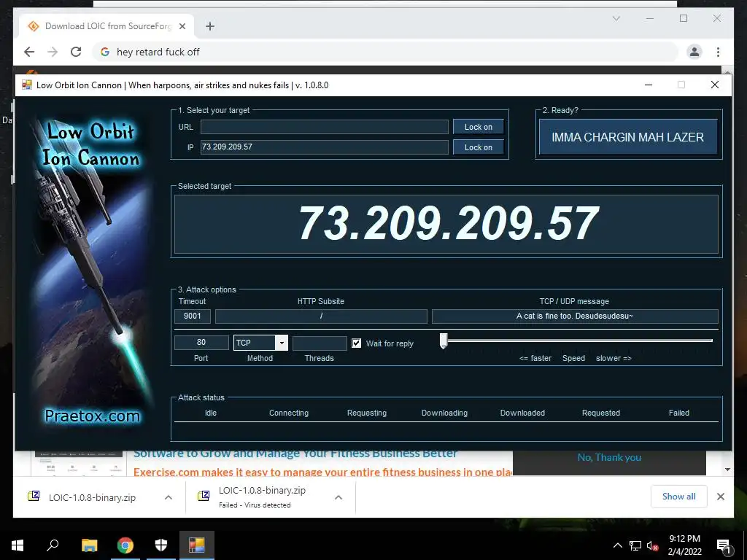Select the Download LOIC from SourceForge tab

point(107,26)
